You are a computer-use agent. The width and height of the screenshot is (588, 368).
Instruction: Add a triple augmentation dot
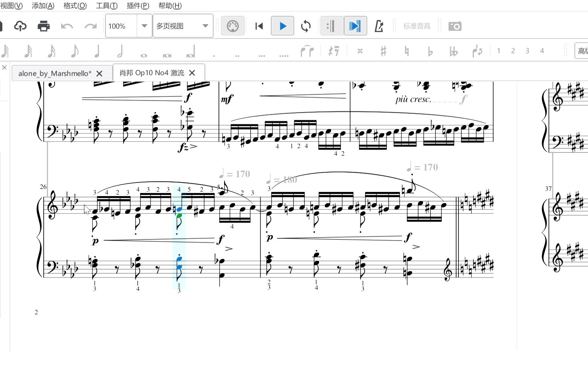pos(261,55)
